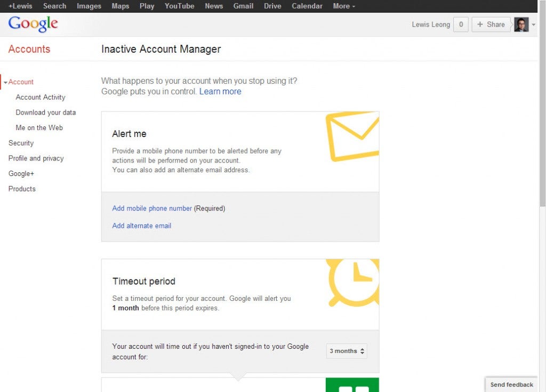
Task: Open Lewis Leong's profile picture menu
Action: (521, 25)
